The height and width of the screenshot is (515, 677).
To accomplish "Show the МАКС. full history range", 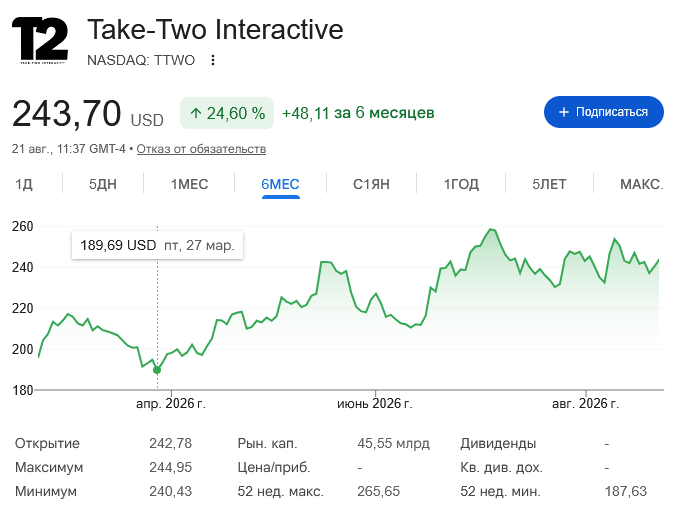I will pos(642,184).
